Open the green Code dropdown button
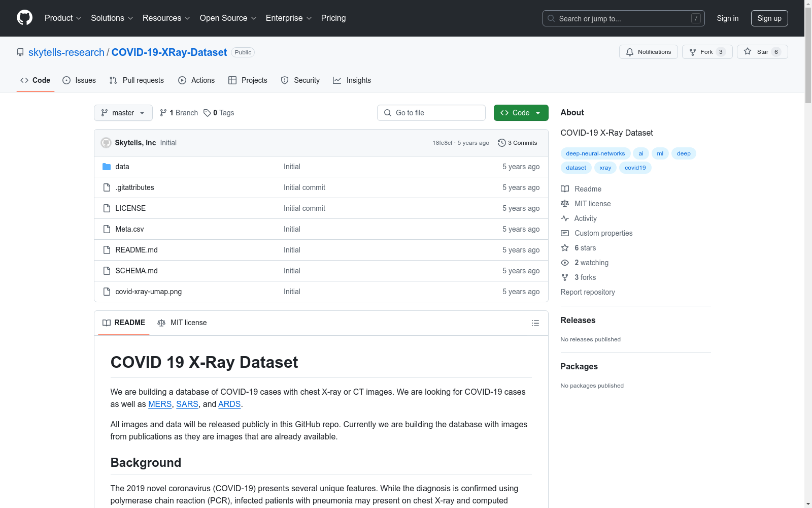Screen dimensions: 812x508 [521, 113]
